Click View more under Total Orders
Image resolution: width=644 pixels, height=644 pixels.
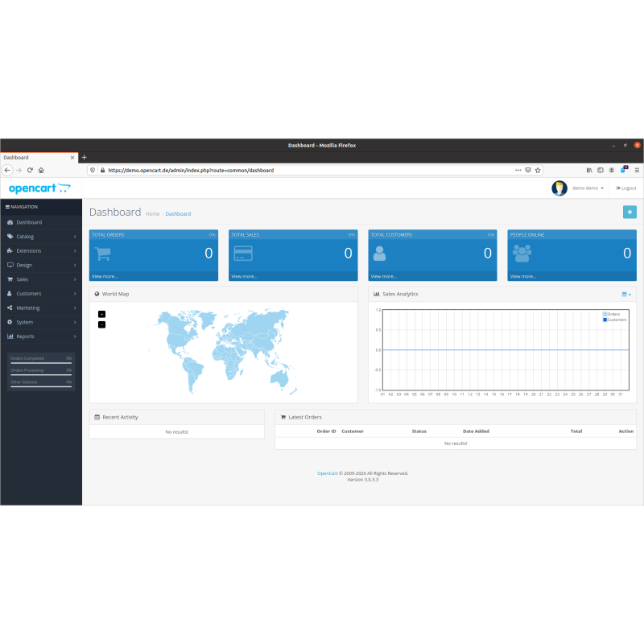coord(105,276)
